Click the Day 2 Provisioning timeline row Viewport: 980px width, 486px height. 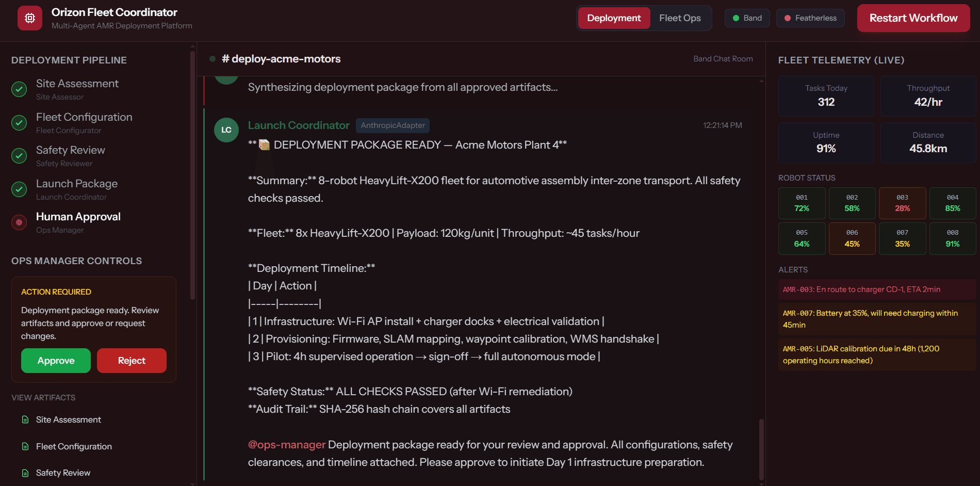(x=453, y=339)
